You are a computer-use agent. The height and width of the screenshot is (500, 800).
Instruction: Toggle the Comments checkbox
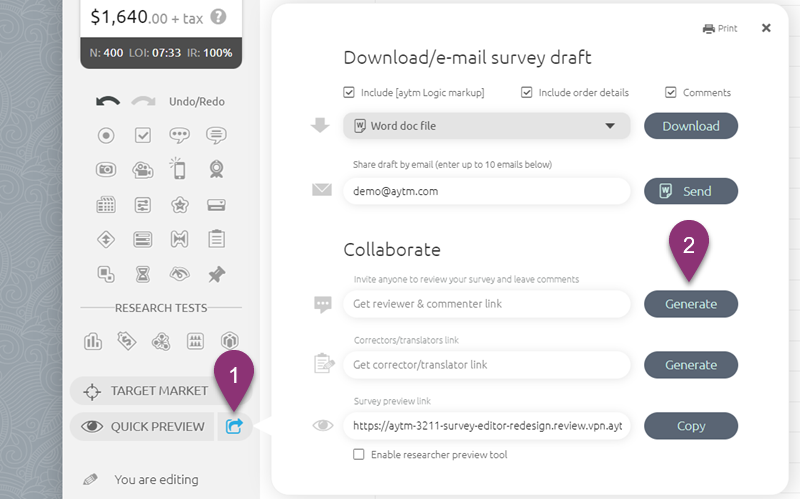[x=671, y=93]
